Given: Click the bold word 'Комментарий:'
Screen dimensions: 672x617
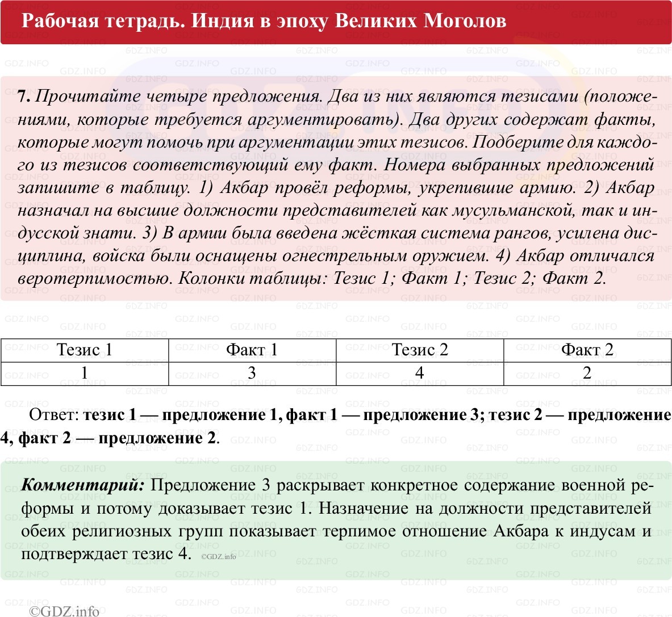Looking at the screenshot, I should [x=83, y=485].
